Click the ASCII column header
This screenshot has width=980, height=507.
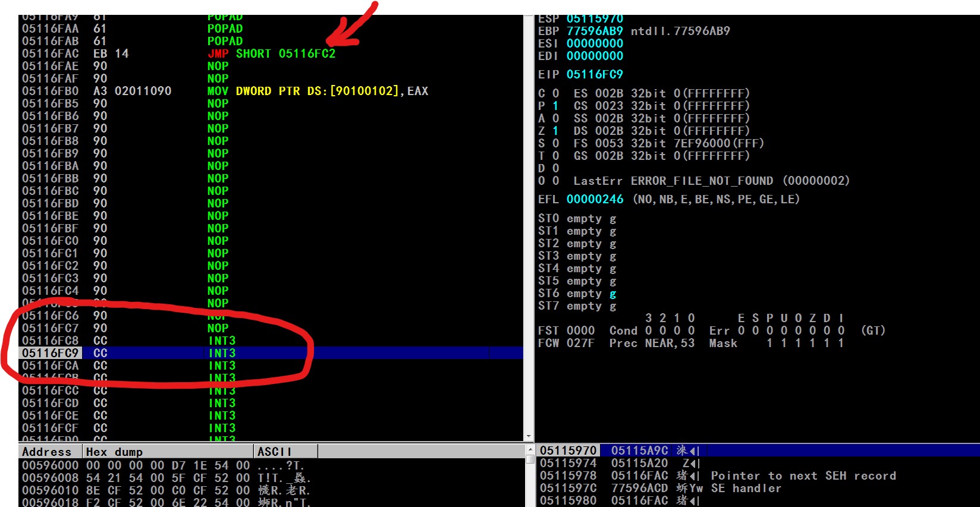coord(285,452)
